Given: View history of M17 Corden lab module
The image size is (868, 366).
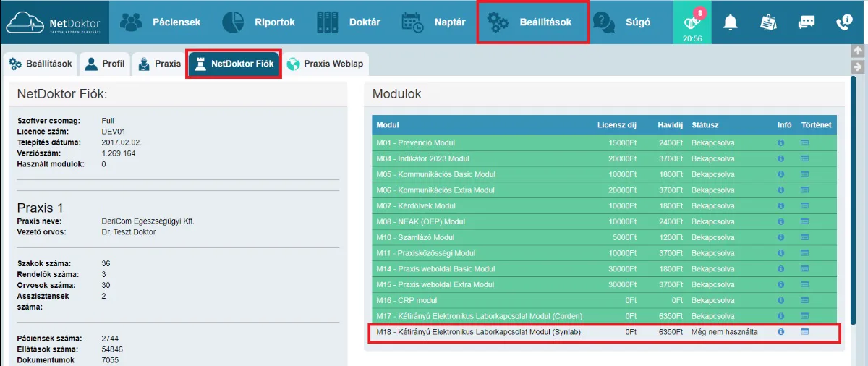Looking at the screenshot, I should coord(804,316).
